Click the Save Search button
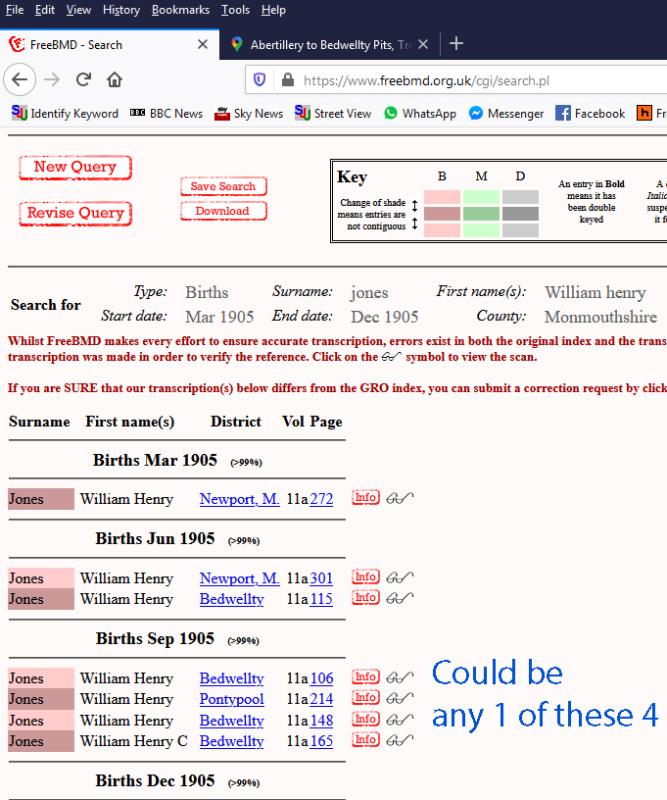Image resolution: width=667 pixels, height=800 pixels. coord(223,187)
